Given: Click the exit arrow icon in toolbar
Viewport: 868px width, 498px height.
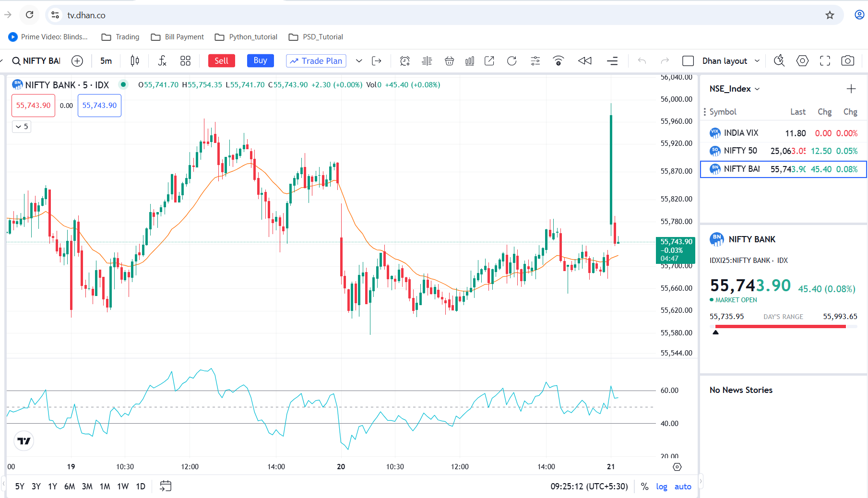Looking at the screenshot, I should tap(377, 61).
